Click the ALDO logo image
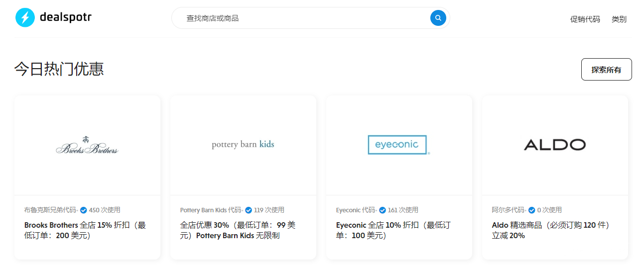The image size is (644, 266). 554,145
